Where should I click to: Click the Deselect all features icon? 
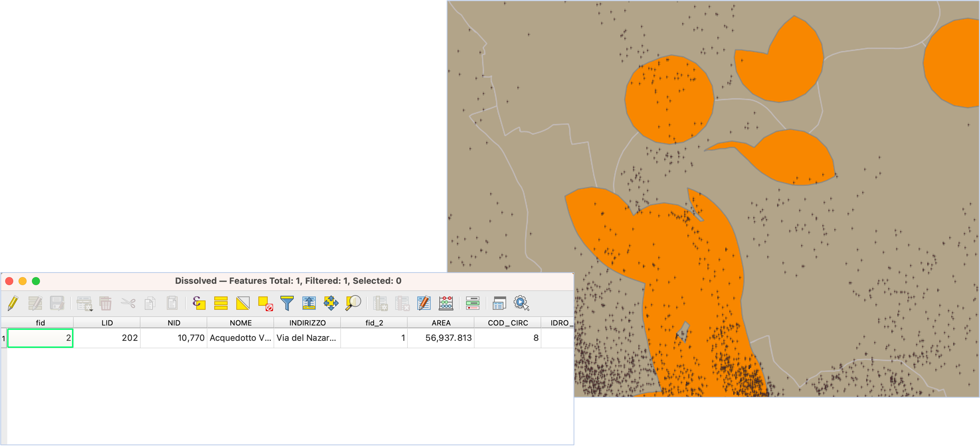[265, 303]
